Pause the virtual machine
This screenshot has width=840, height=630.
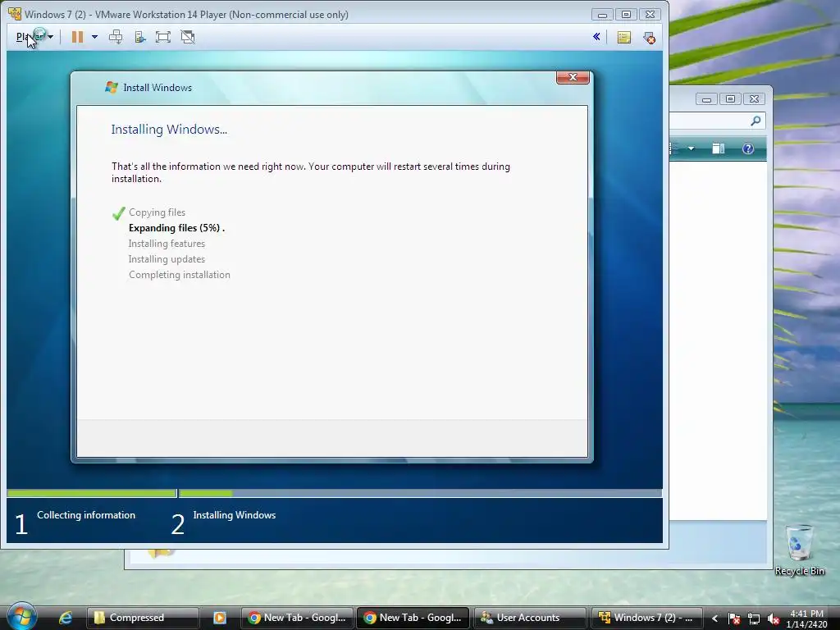(78, 37)
